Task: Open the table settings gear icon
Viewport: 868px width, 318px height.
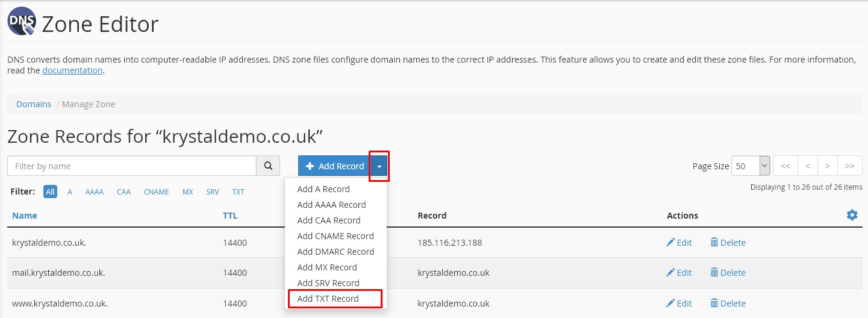Action: coord(852,215)
